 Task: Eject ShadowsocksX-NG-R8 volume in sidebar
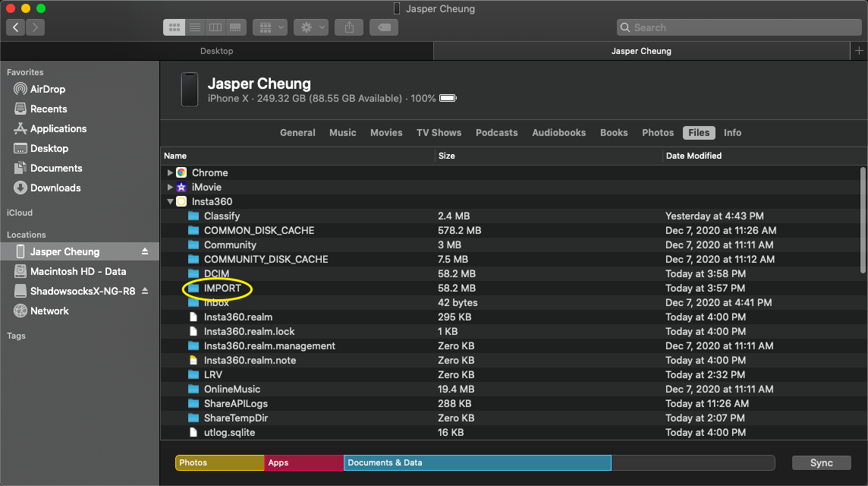(145, 292)
